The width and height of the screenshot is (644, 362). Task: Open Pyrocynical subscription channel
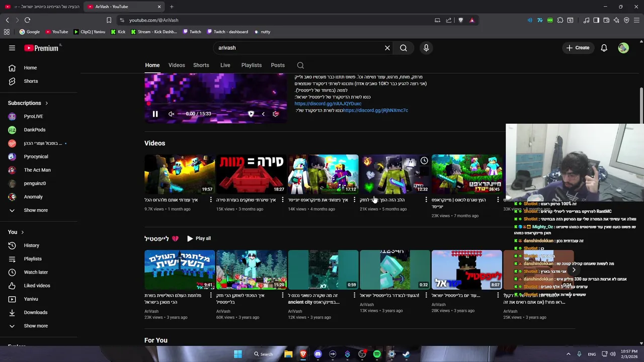[39, 156]
